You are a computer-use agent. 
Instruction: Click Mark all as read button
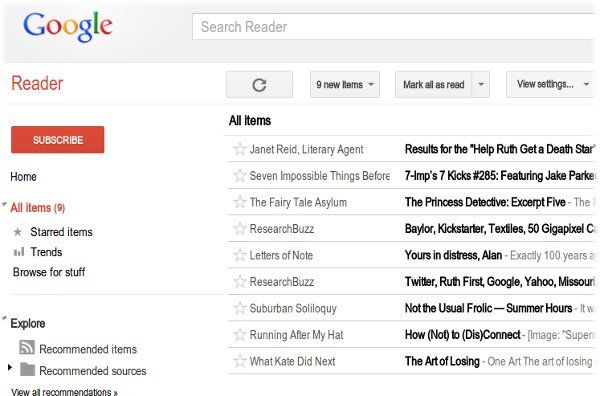(x=434, y=85)
